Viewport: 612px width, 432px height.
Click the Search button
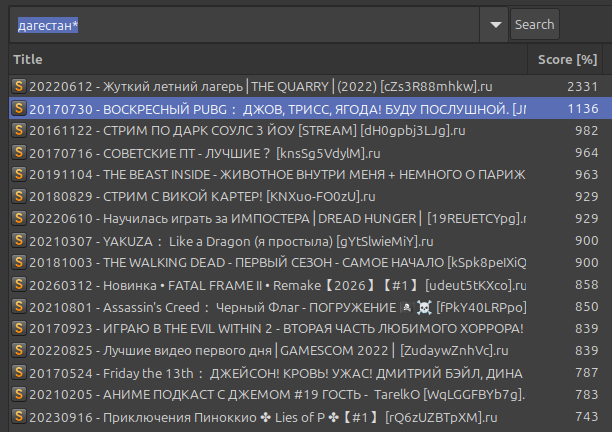[534, 25]
